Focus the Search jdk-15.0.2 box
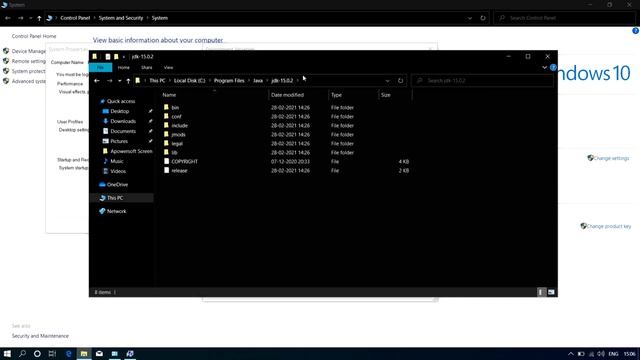This screenshot has width=640, height=360. tap(483, 81)
